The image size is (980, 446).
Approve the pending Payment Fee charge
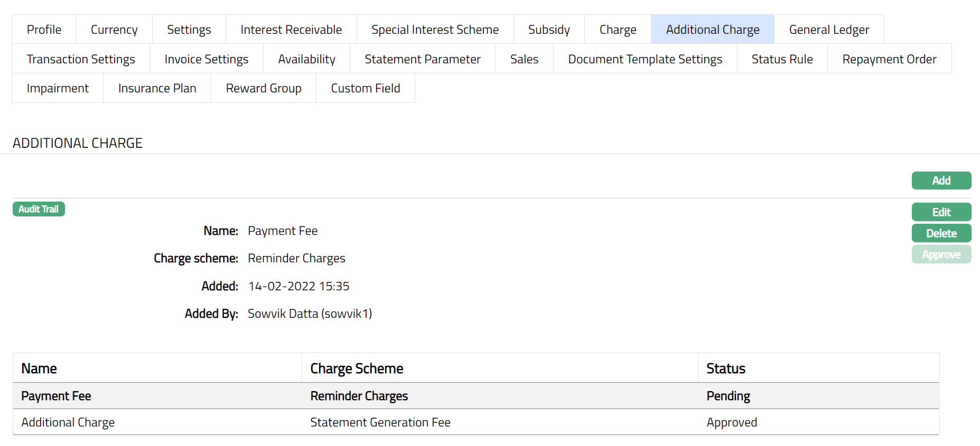941,254
